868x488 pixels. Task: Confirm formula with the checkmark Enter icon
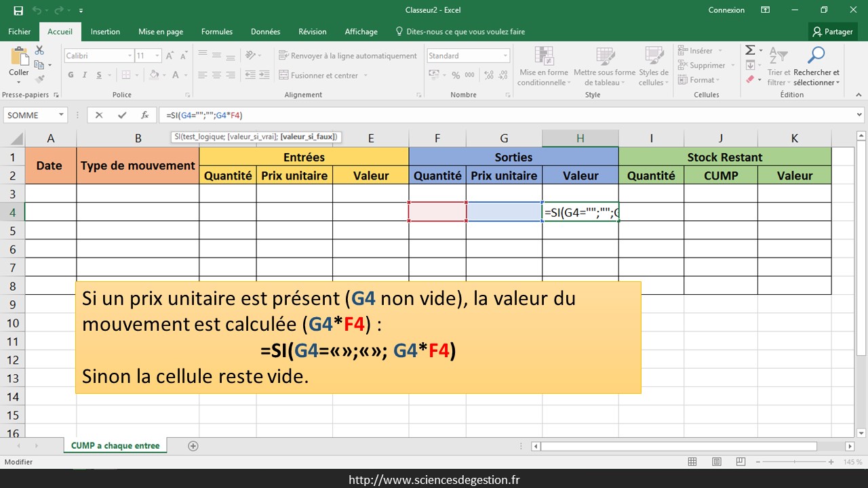click(121, 115)
